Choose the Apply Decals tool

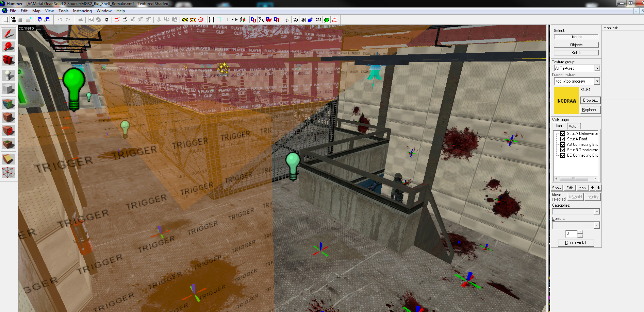pyautogui.click(x=9, y=131)
